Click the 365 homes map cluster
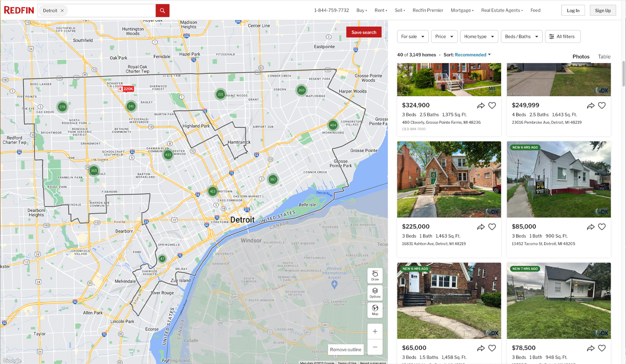This screenshot has height=364, width=626. [x=94, y=171]
